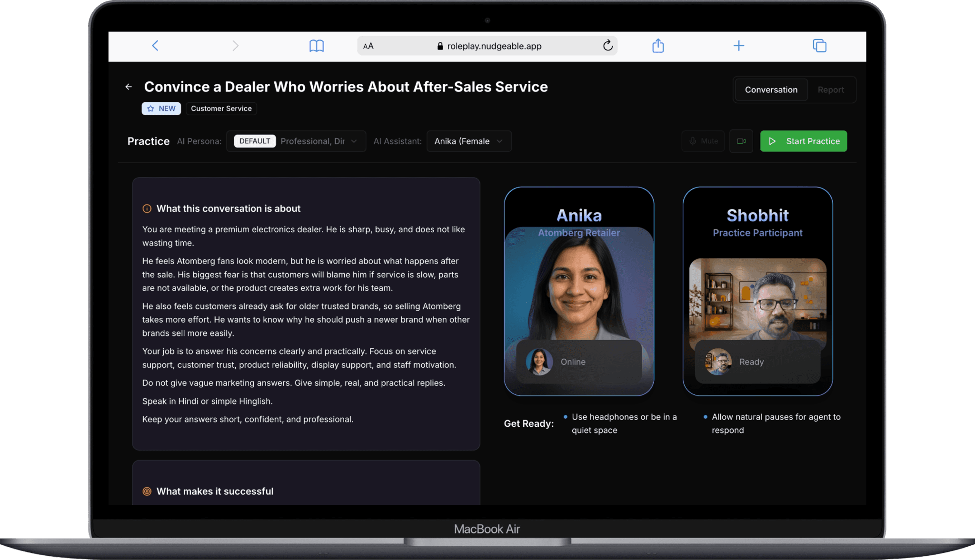
Task: Click the roleplay.nudgeable.app address bar
Action: [x=487, y=46]
